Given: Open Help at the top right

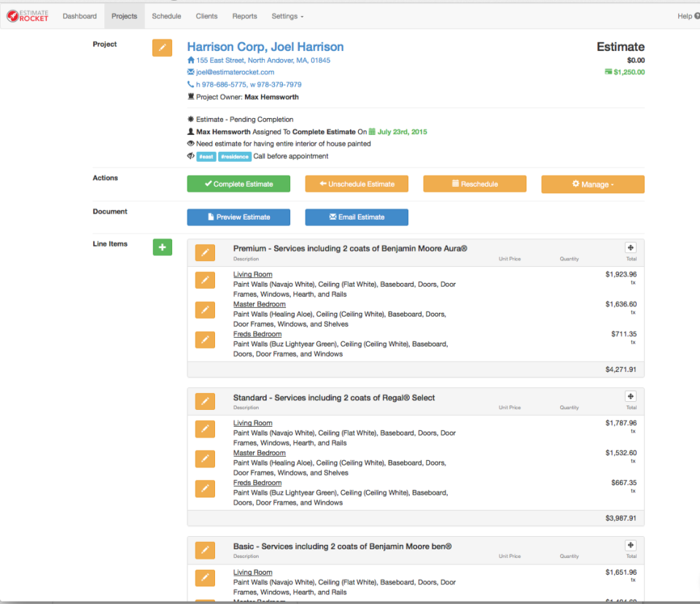Looking at the screenshot, I should pos(685,15).
